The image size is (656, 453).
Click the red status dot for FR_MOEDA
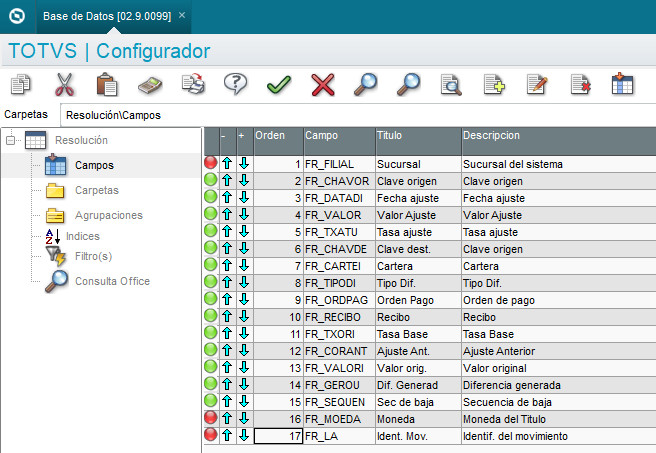point(211,417)
